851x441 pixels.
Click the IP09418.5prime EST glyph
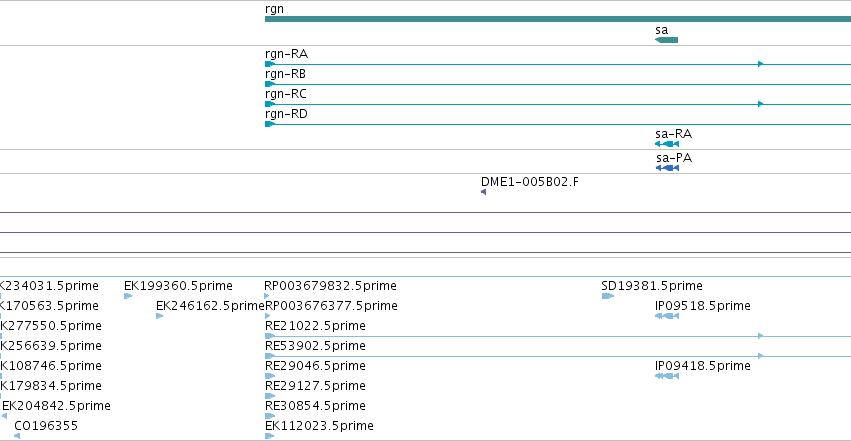[x=667, y=376]
